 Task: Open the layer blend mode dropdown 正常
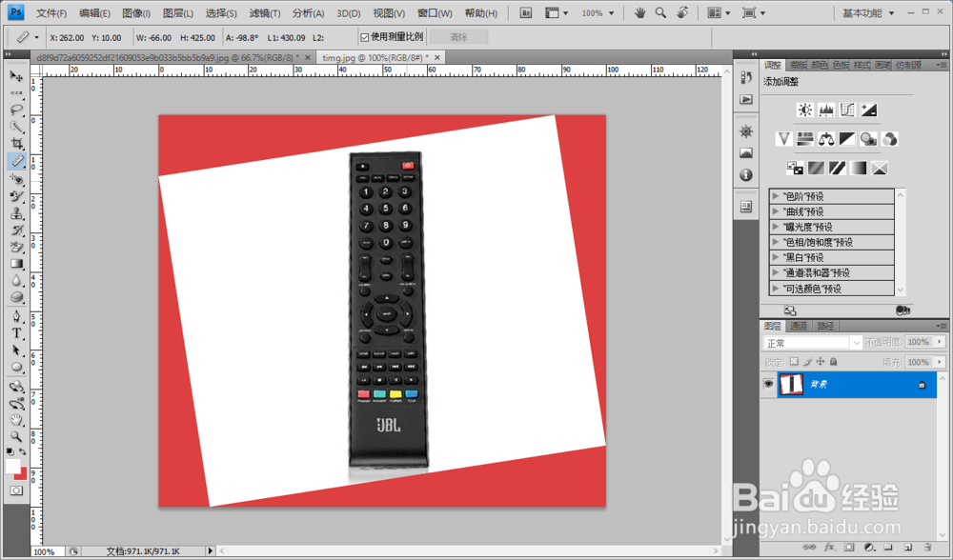(x=813, y=343)
